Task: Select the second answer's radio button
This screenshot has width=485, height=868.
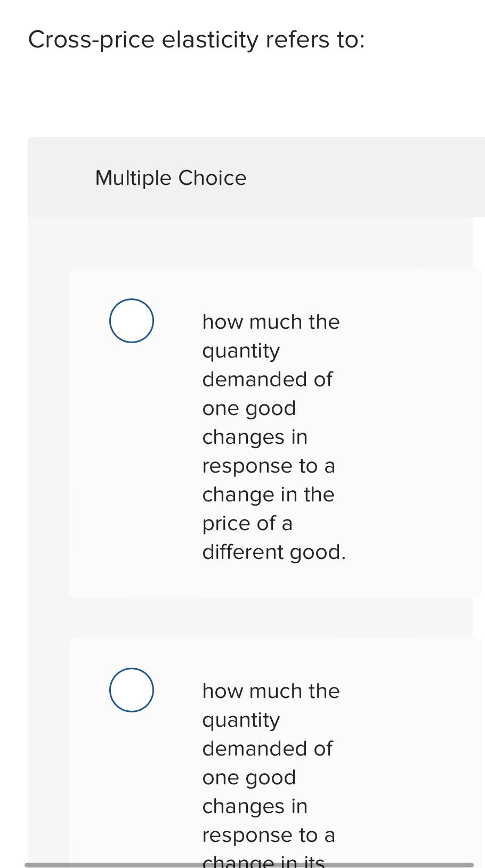Action: 131,690
